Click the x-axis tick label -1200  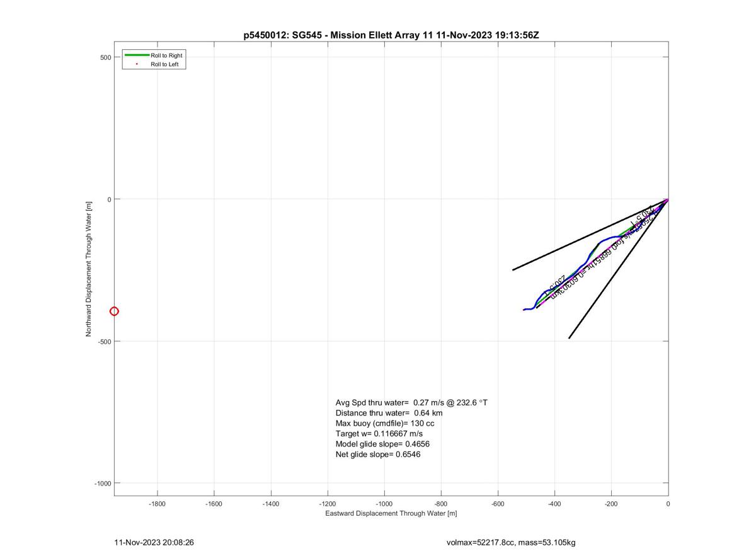328,504
